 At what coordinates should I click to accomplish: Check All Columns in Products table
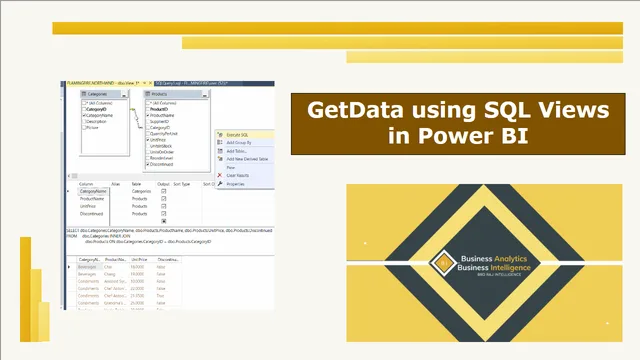click(x=148, y=103)
